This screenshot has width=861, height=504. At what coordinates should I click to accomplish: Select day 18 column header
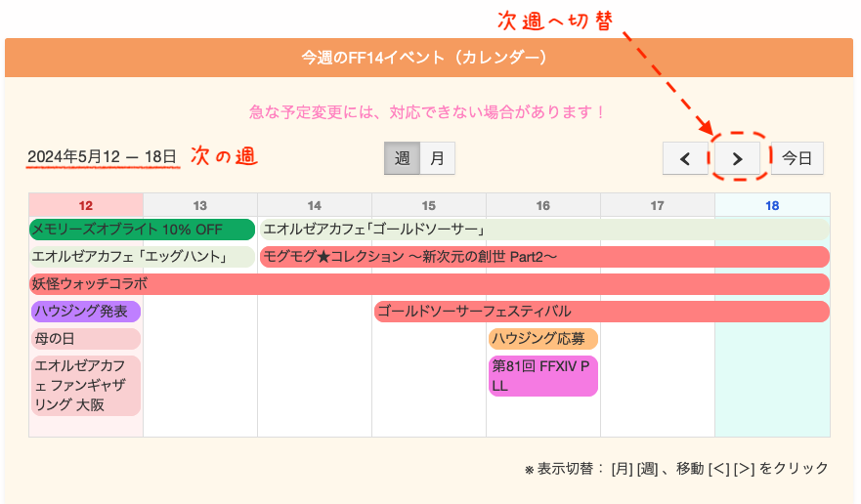point(772,205)
